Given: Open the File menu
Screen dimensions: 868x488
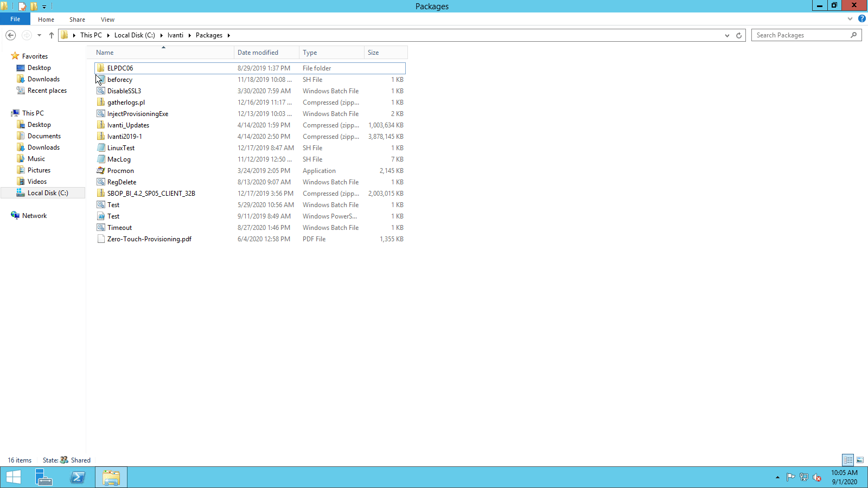Looking at the screenshot, I should point(15,19).
